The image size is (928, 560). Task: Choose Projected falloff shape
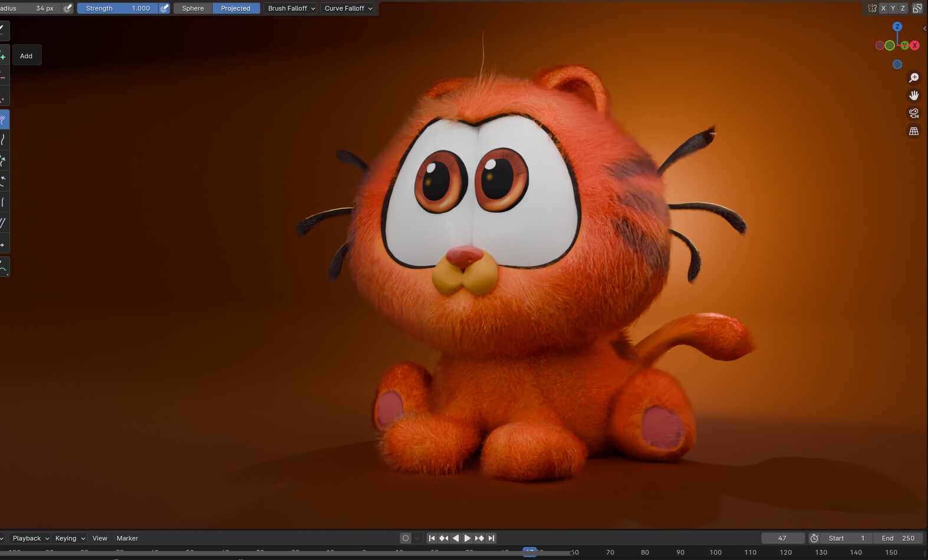pos(236,8)
